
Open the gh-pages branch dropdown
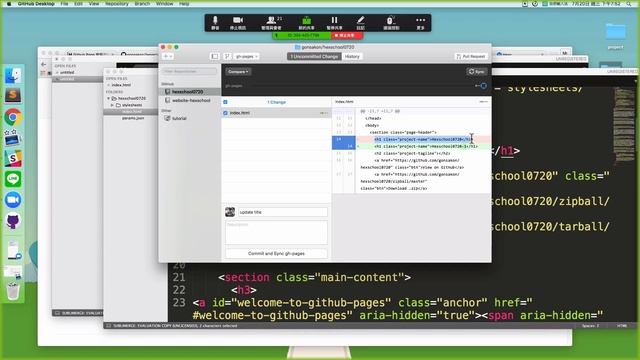247,56
